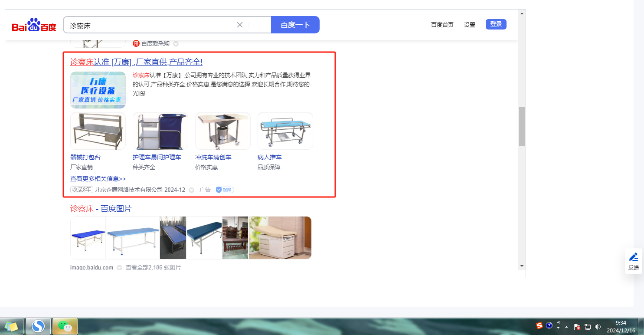The height and width of the screenshot is (335, 644).
Task: Open the 设置 menu
Action: click(x=470, y=25)
